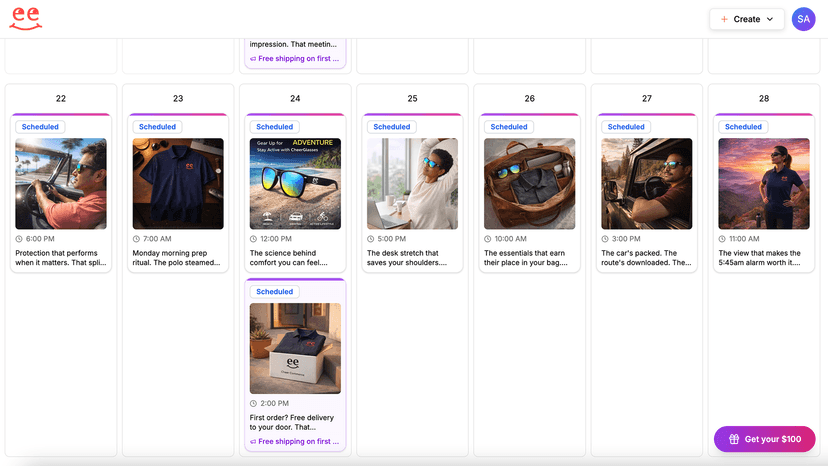This screenshot has height=466, width=828.
Task: Open the Create dropdown
Action: (747, 19)
